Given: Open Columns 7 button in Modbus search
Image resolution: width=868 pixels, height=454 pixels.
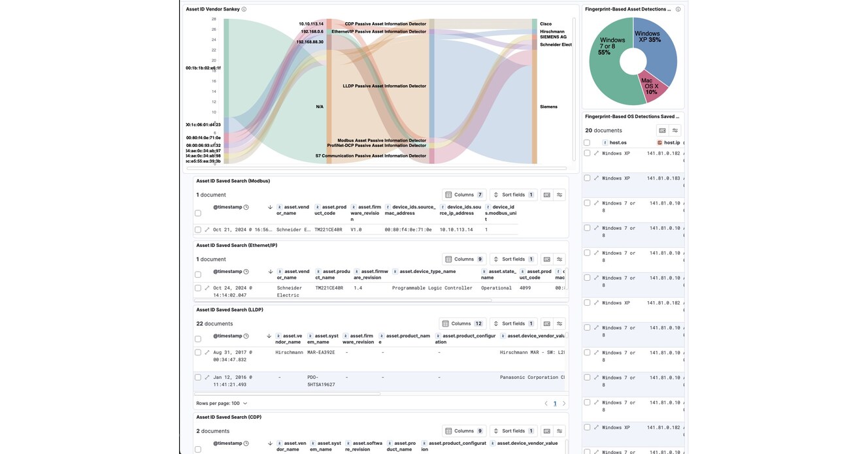Looking at the screenshot, I should [463, 195].
